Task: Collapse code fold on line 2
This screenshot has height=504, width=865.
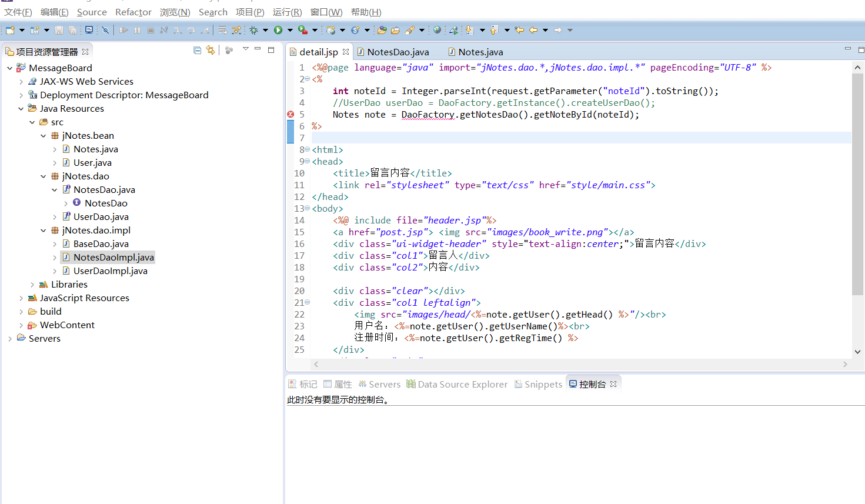Action: pos(308,79)
